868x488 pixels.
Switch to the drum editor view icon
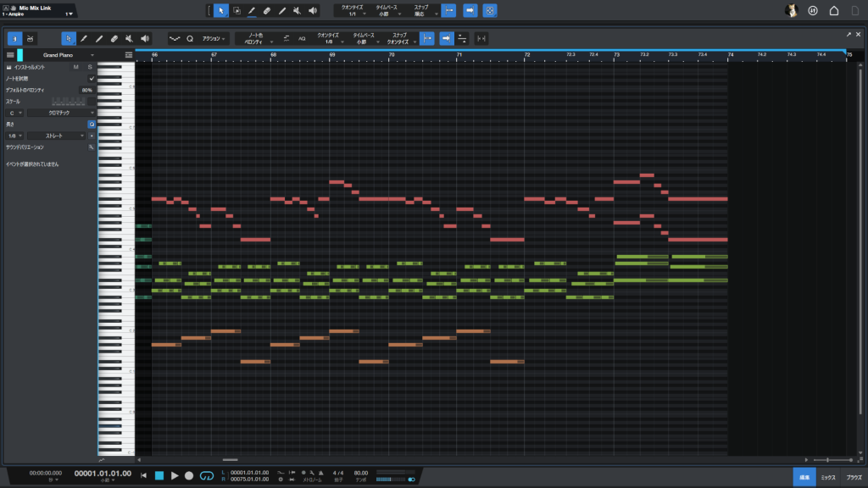[x=31, y=38]
